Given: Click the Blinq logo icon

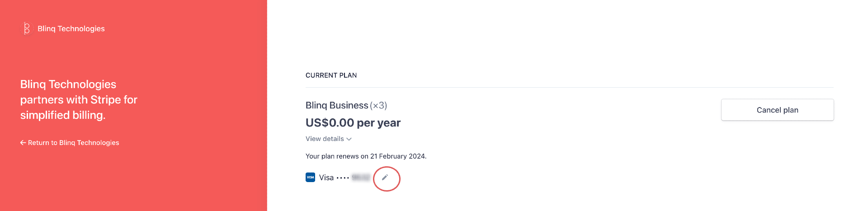Looking at the screenshot, I should click(27, 28).
